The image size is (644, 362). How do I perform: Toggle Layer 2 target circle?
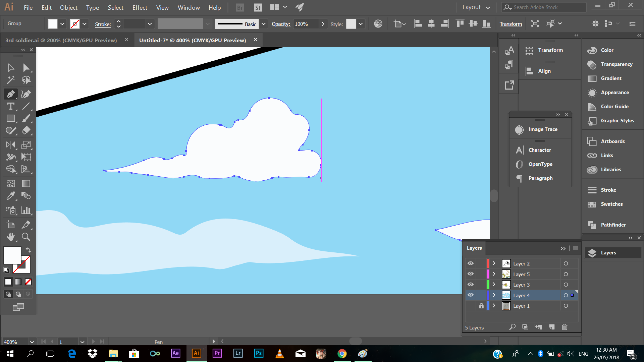[566, 263]
